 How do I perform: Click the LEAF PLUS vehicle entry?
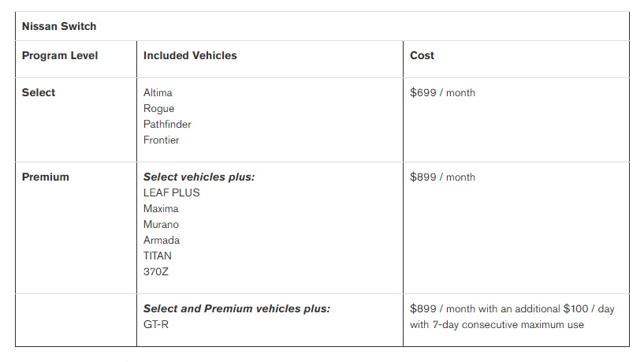click(171, 192)
